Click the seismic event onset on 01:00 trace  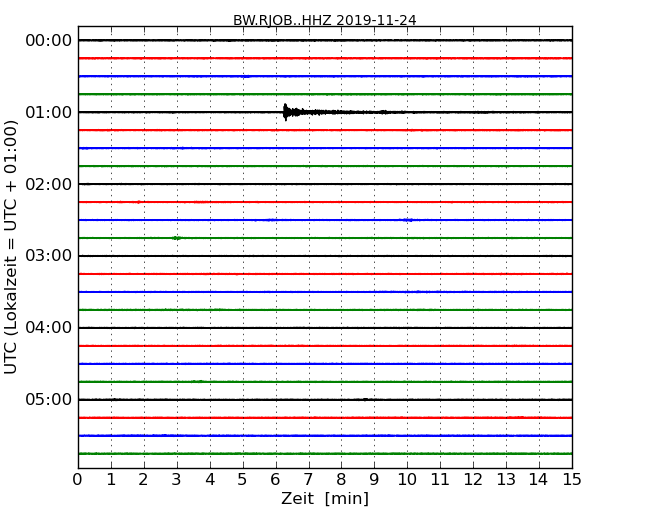coord(286,112)
